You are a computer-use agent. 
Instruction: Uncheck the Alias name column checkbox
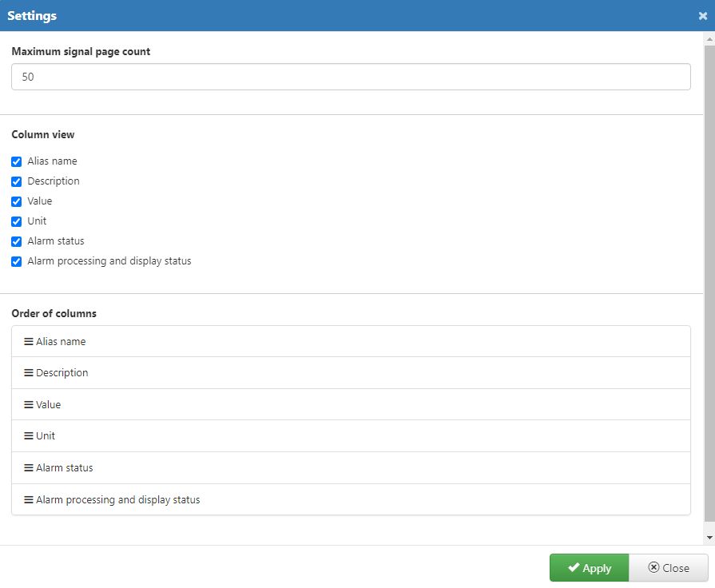[x=17, y=161]
